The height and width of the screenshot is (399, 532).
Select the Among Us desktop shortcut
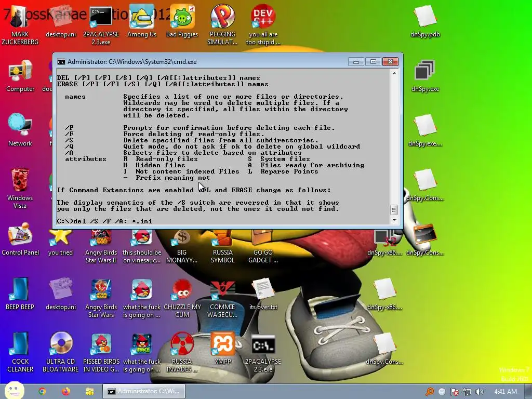(x=141, y=21)
